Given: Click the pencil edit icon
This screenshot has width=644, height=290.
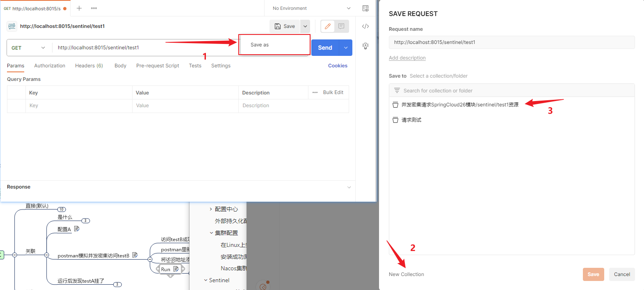Looking at the screenshot, I should pos(328,26).
